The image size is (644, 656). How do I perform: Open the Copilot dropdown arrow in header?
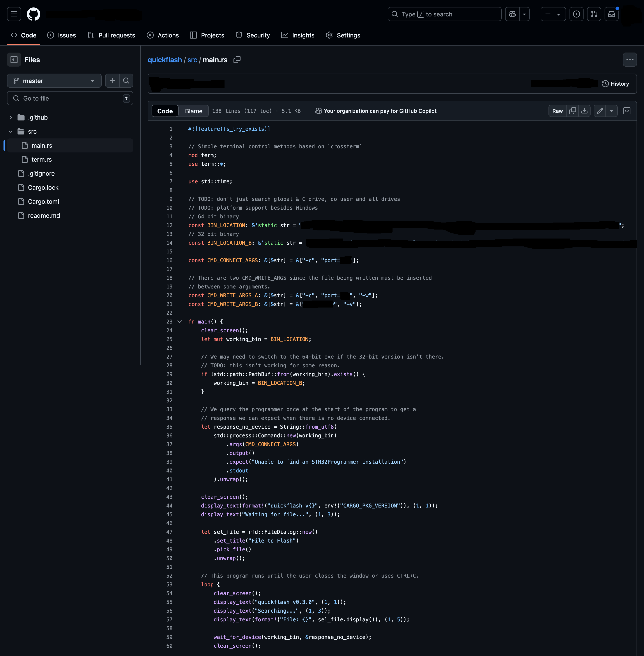[524, 14]
